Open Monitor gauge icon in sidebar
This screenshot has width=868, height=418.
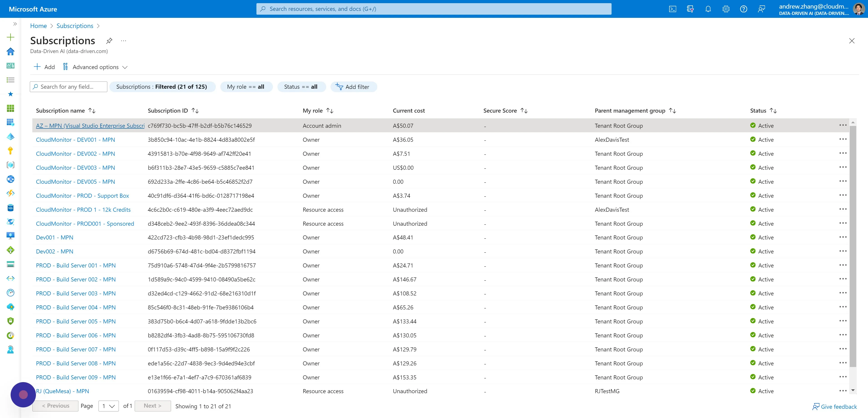coord(10,293)
